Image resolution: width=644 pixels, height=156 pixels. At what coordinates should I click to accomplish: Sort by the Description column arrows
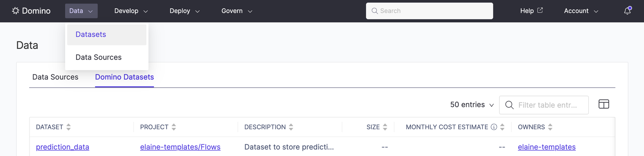(x=291, y=127)
